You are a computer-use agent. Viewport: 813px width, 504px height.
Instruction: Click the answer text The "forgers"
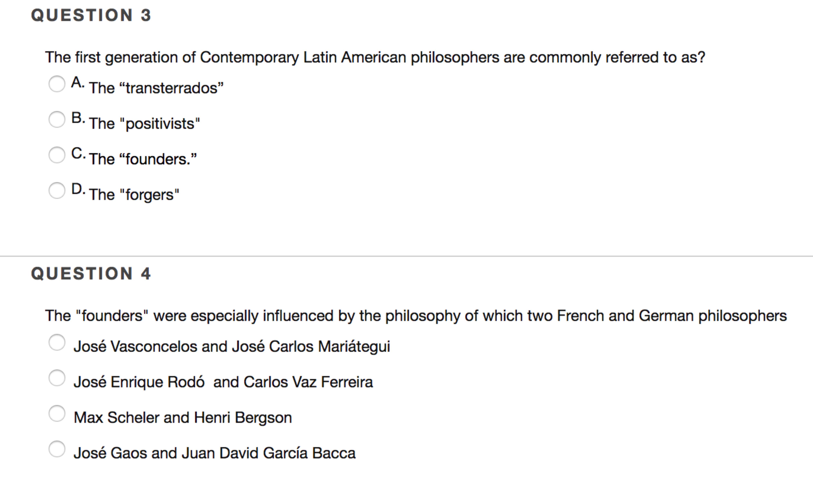tap(134, 195)
